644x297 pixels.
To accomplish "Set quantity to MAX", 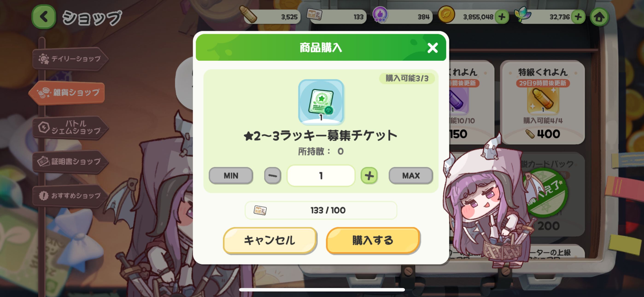I will (411, 175).
